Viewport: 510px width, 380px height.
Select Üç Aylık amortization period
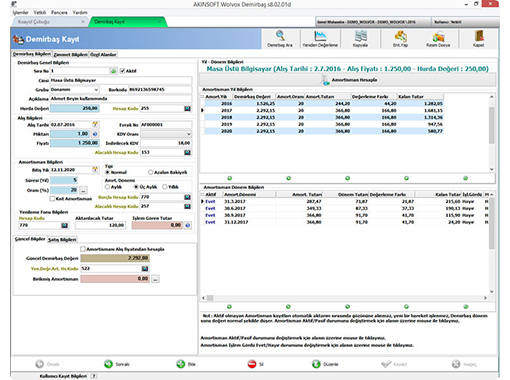tap(136, 187)
